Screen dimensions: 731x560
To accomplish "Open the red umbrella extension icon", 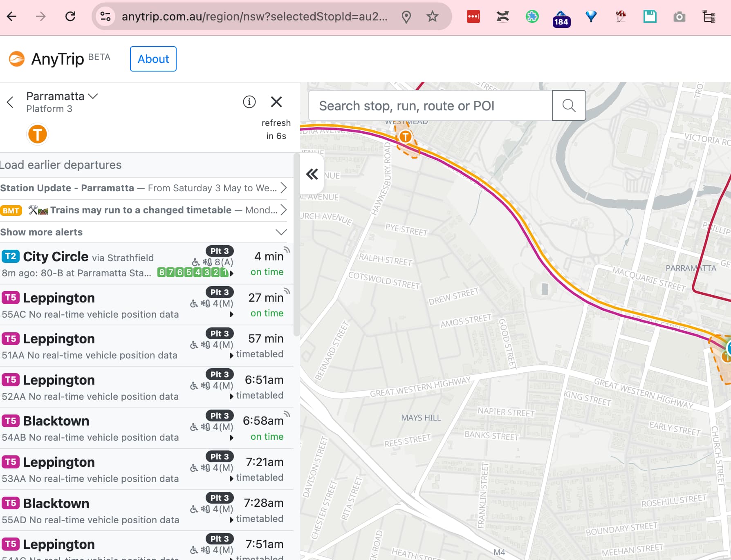I will (621, 16).
